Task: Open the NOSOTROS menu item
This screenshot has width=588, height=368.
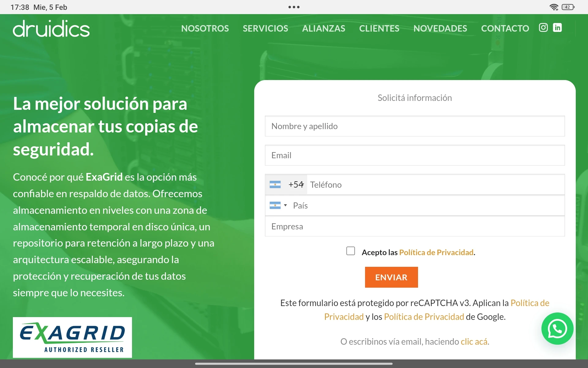Action: pyautogui.click(x=205, y=29)
